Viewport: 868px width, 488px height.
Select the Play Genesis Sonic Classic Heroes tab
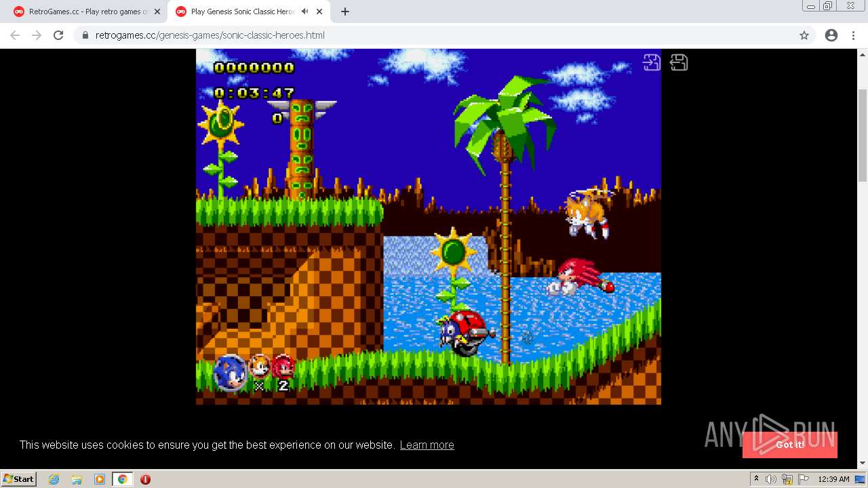(x=241, y=12)
